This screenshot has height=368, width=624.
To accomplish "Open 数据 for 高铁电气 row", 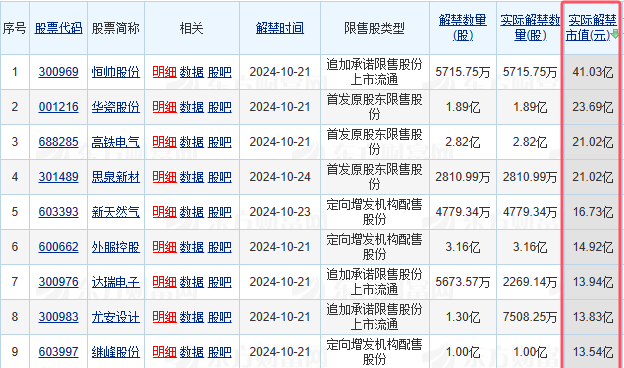I will [x=192, y=142].
